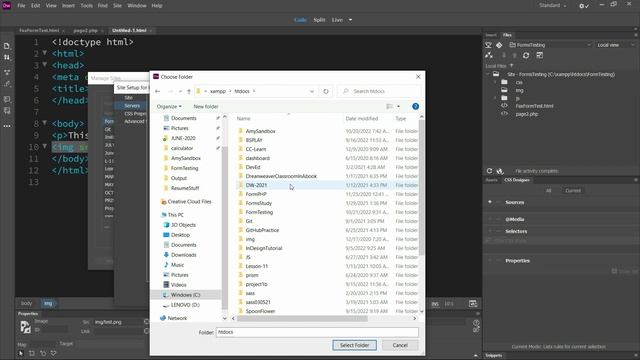The width and height of the screenshot is (640, 360).
Task: Select the pointer hotspot tool
Action: click(x=21, y=353)
